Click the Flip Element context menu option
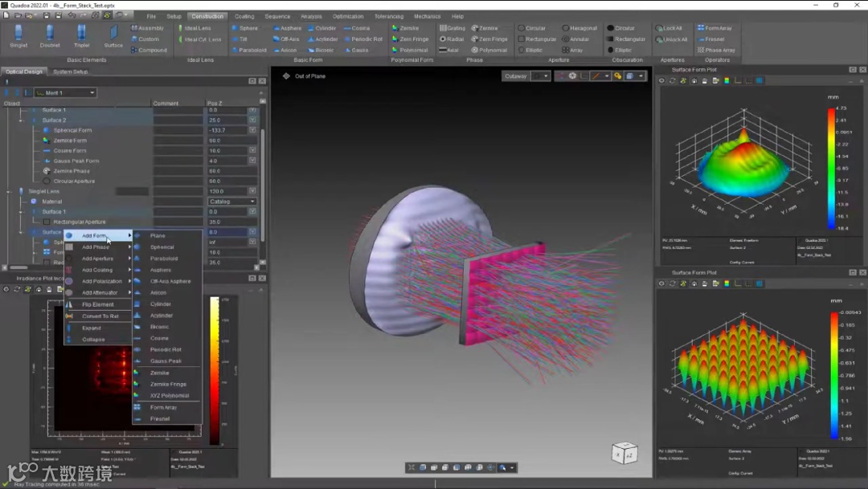Screen dimensions: 868x489 98,304
